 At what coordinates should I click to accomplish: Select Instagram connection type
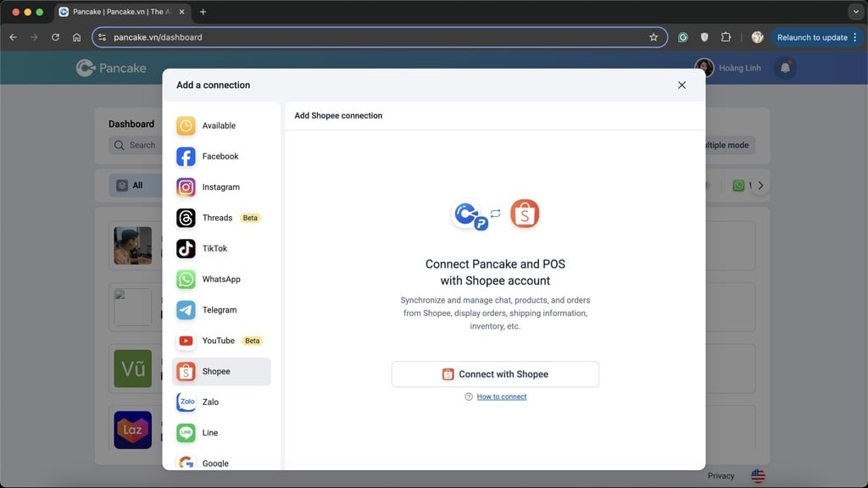[221, 187]
